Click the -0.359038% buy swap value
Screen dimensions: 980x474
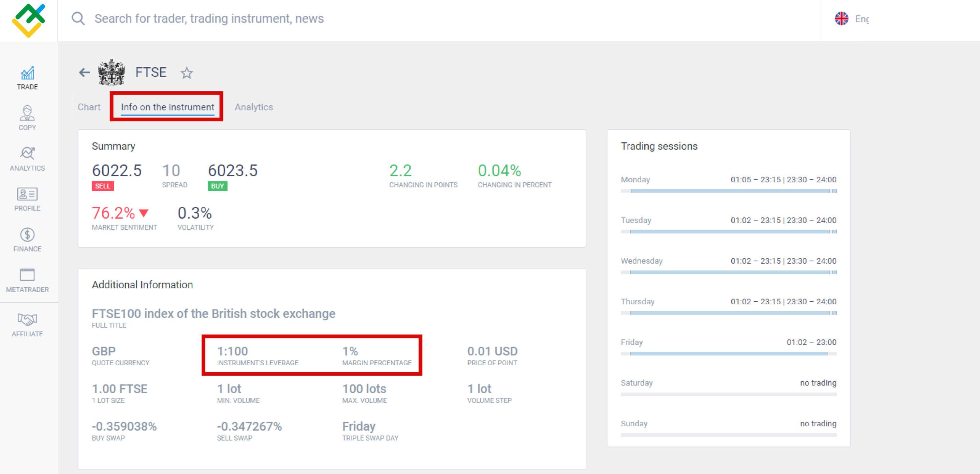click(124, 427)
